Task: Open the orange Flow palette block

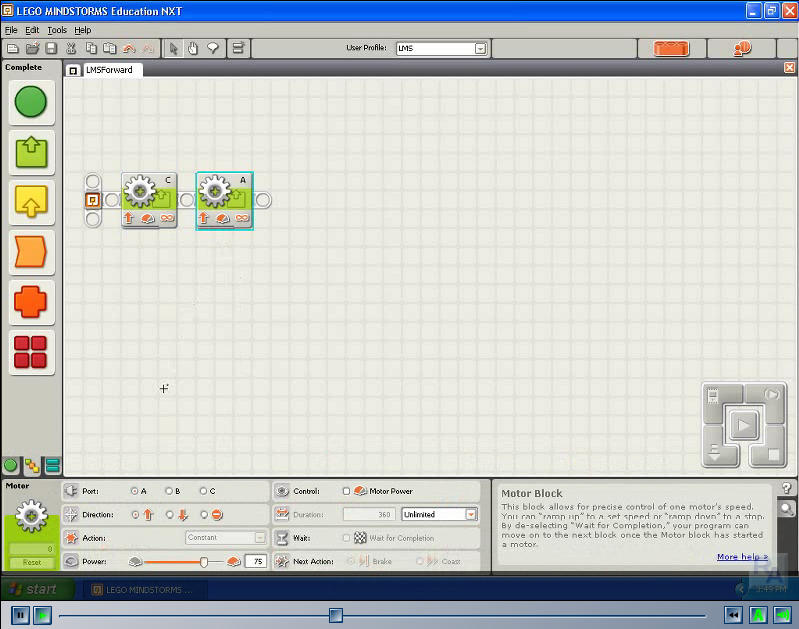Action: click(31, 252)
